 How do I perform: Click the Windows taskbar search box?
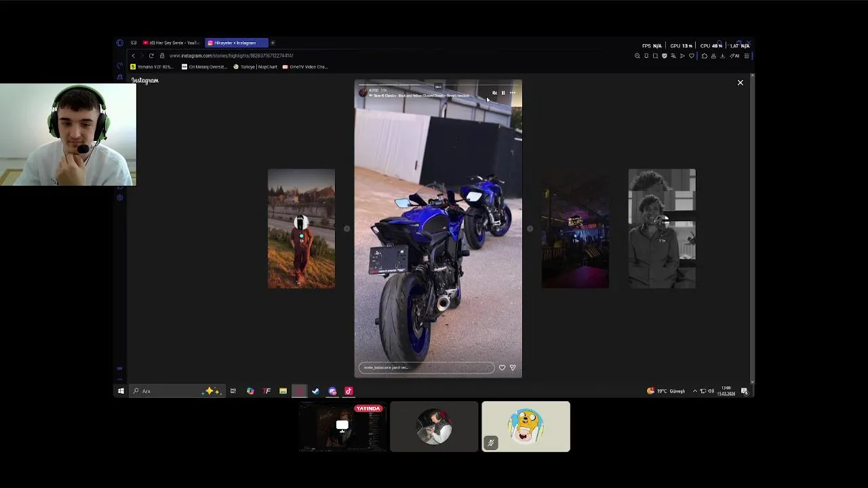(176, 391)
